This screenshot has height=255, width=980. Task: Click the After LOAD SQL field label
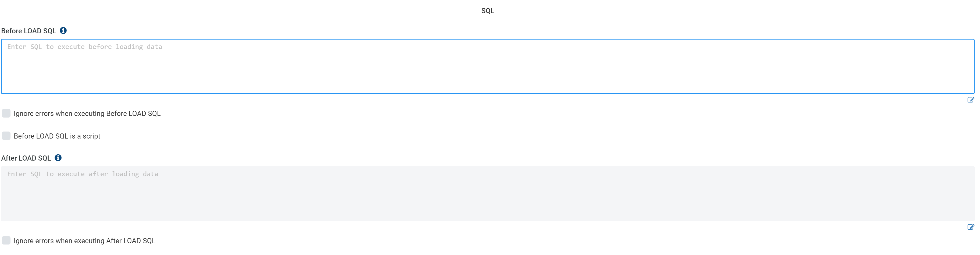pyautogui.click(x=26, y=158)
